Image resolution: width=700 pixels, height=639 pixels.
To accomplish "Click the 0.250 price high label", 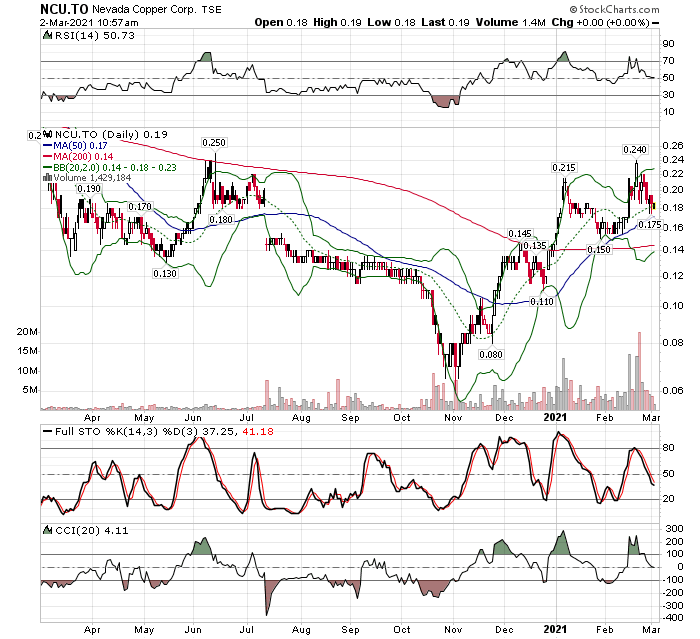I will [x=214, y=142].
